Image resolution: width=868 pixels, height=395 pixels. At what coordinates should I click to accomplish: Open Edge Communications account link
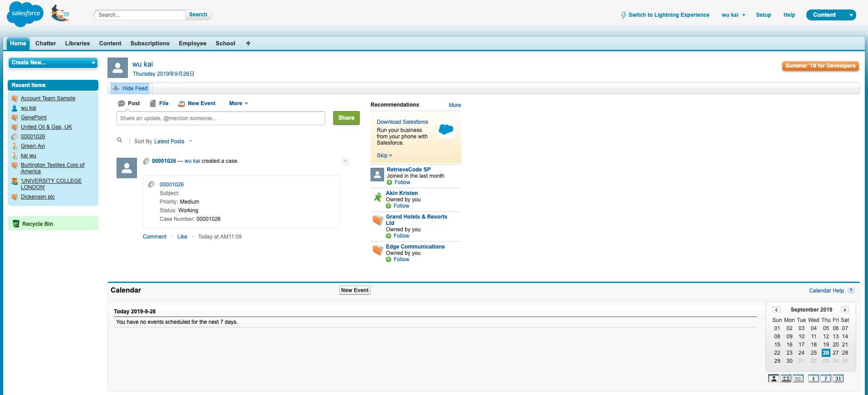(415, 247)
